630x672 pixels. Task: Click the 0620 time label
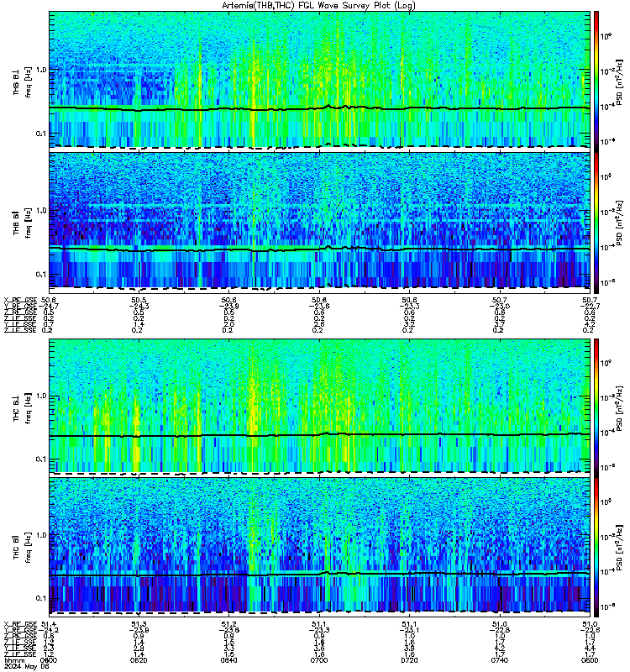point(139,660)
